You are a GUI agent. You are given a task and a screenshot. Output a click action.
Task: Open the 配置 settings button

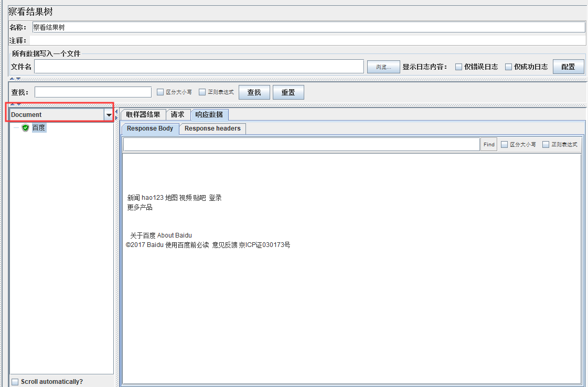pos(569,66)
